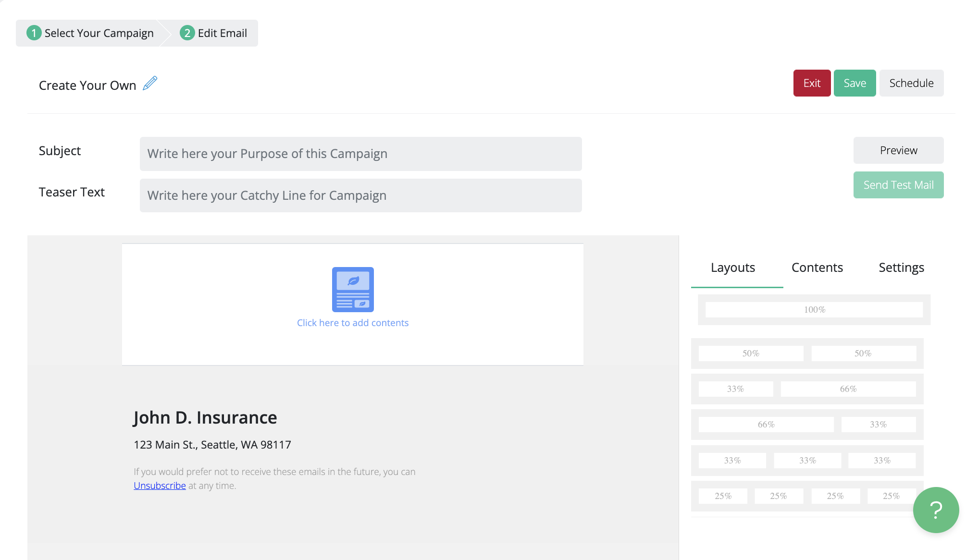Choose the 66/33 column layout
The width and height of the screenshot is (966, 560).
[806, 424]
